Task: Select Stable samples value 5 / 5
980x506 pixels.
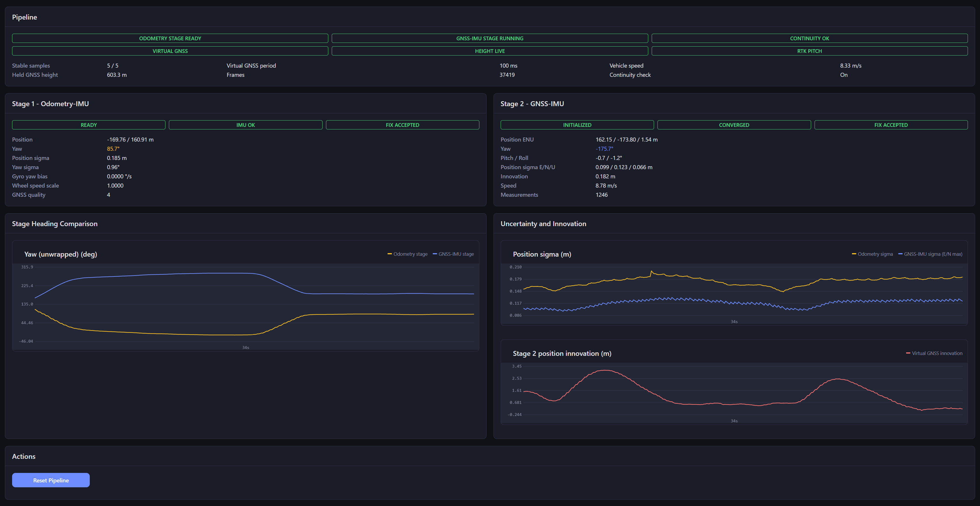Action: [113, 66]
